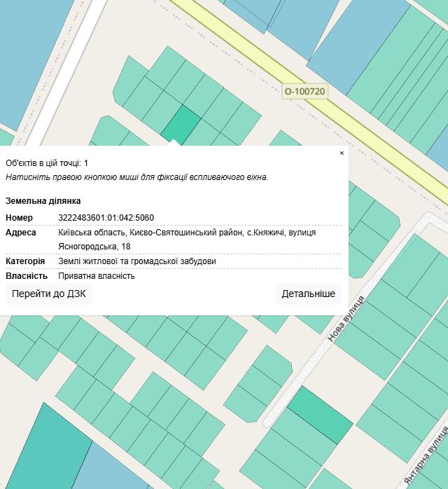The image size is (448, 489).
Task: Click cadastral number 3222483601:01:042:5060
Action: click(x=106, y=218)
